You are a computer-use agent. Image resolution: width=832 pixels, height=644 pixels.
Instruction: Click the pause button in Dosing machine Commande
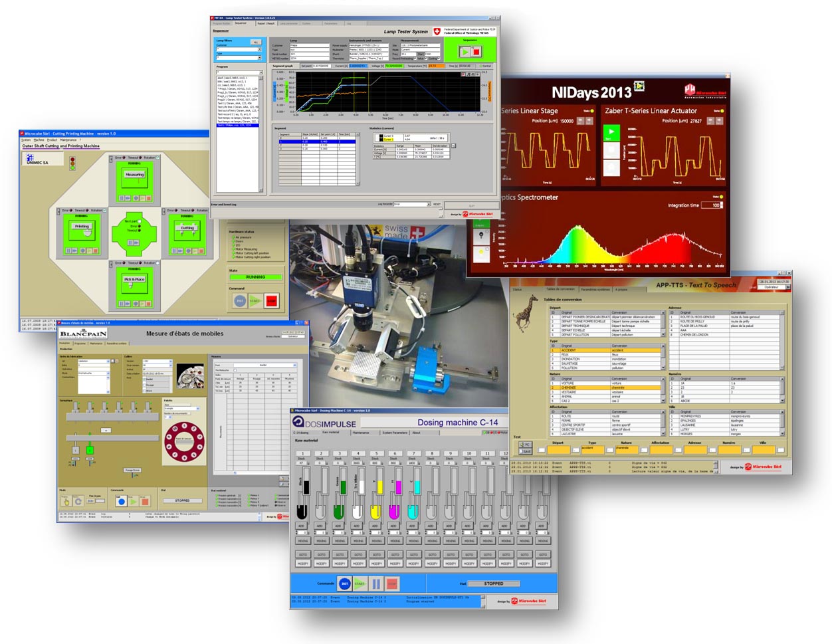(376, 584)
